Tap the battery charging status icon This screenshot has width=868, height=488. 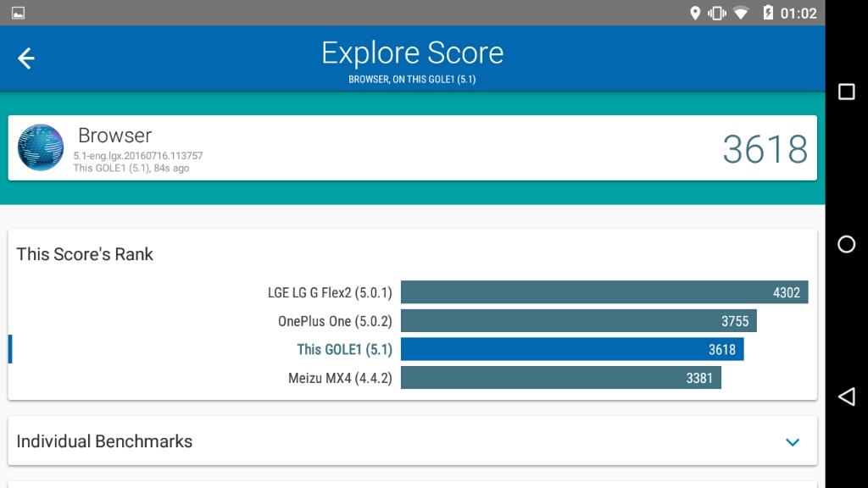tap(768, 12)
